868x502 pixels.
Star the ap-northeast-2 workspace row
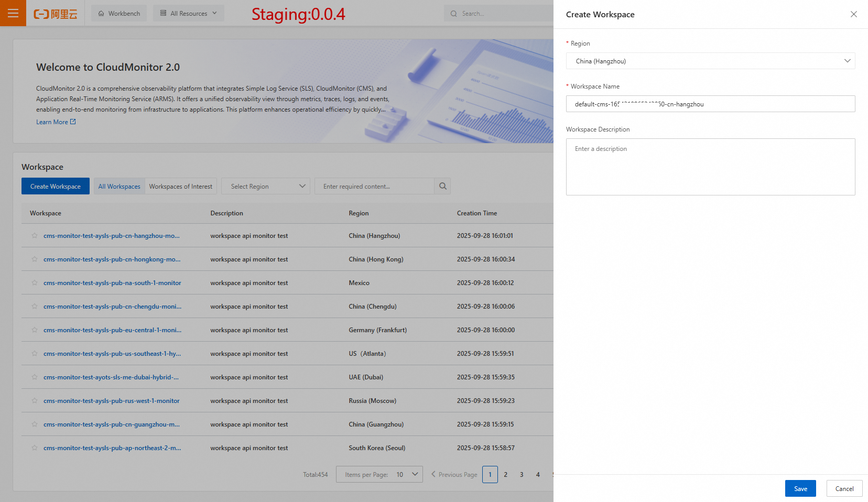pyautogui.click(x=35, y=448)
